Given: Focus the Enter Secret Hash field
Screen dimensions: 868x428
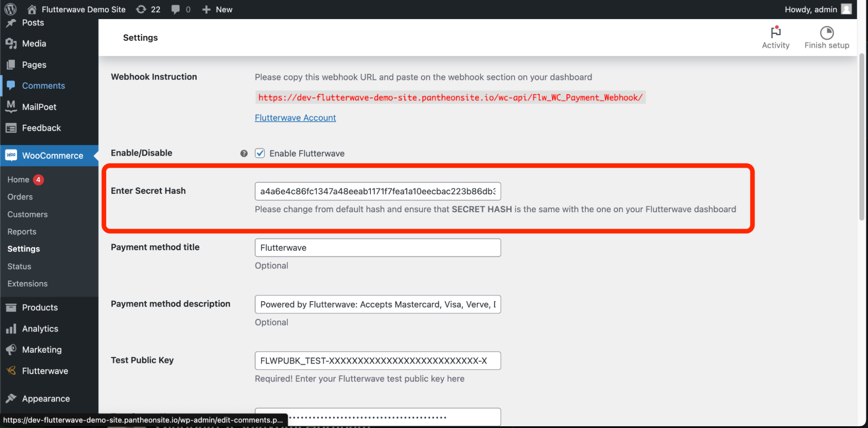Looking at the screenshot, I should (x=378, y=191).
